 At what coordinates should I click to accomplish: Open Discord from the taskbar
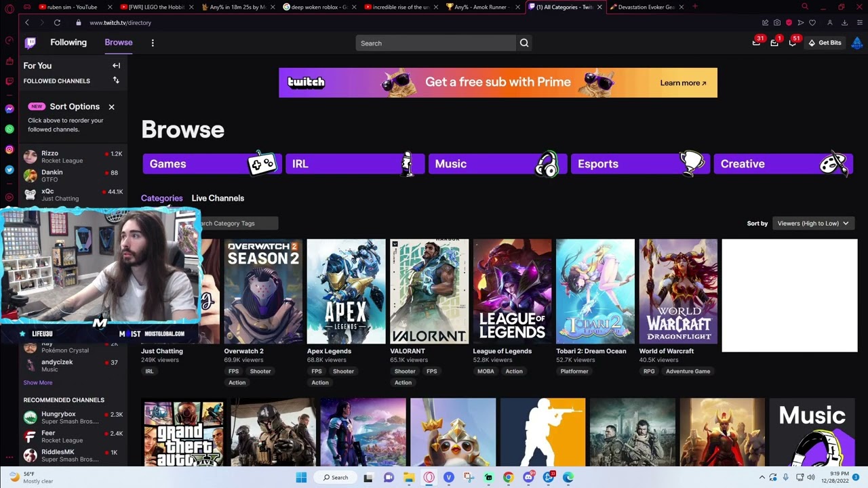pyautogui.click(x=528, y=477)
